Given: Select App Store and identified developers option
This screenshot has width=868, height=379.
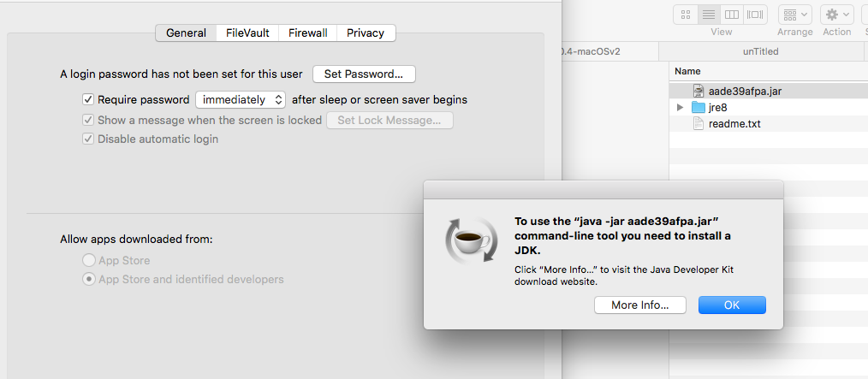Looking at the screenshot, I should point(88,280).
